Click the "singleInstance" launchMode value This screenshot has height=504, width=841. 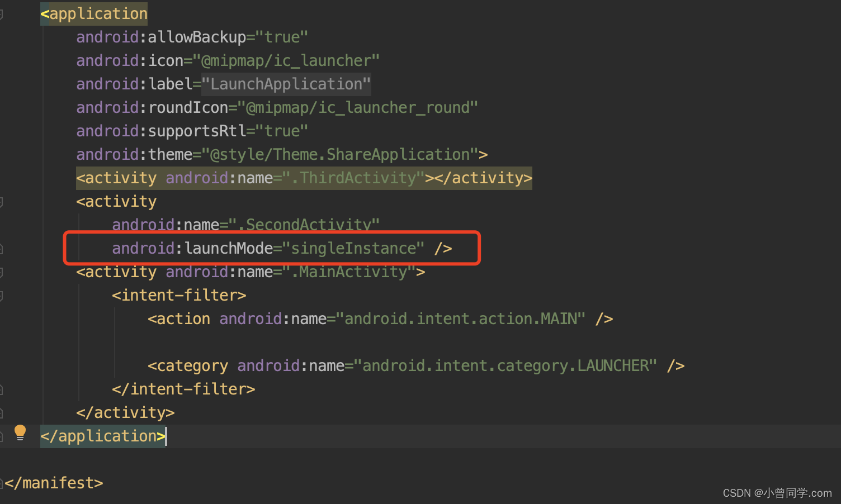[353, 248]
